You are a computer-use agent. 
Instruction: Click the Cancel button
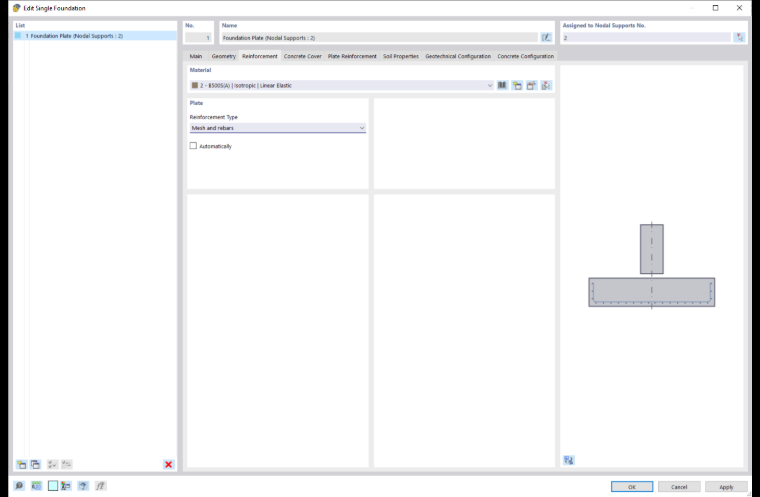tap(679, 487)
